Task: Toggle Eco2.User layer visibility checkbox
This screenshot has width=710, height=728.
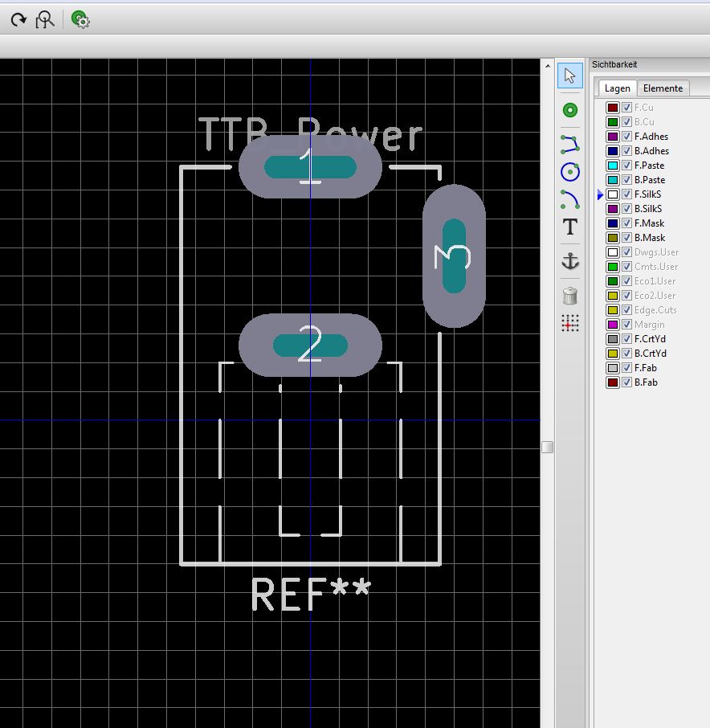Action: click(626, 295)
